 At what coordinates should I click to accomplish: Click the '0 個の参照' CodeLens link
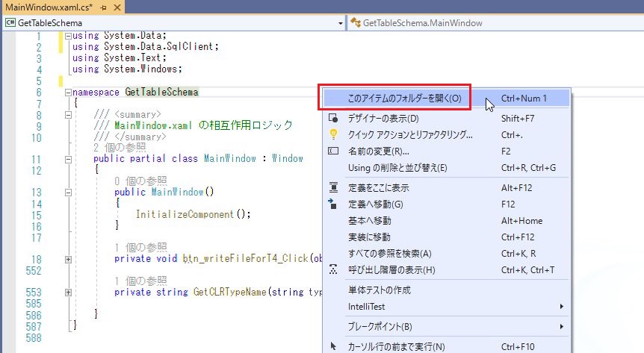(x=141, y=181)
